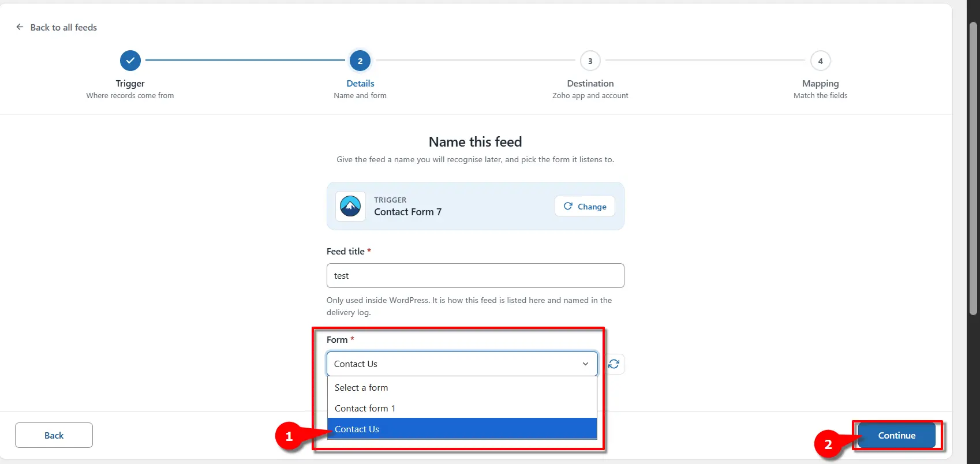Click the Change trigger button

(585, 206)
